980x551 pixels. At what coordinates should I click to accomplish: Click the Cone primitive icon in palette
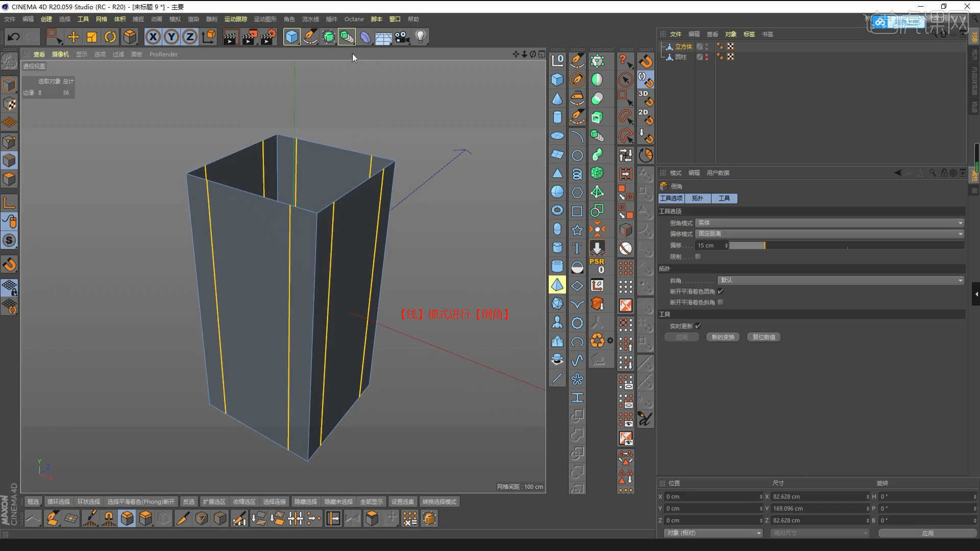(x=557, y=98)
